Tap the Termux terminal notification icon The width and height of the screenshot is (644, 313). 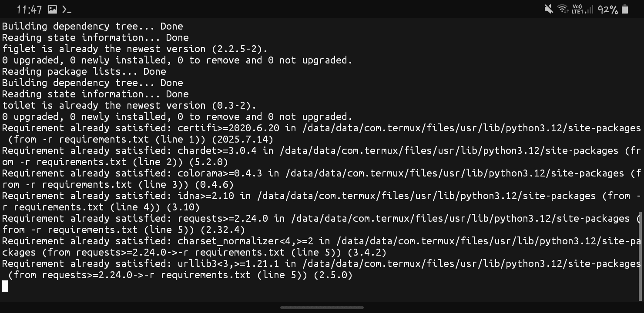(67, 9)
